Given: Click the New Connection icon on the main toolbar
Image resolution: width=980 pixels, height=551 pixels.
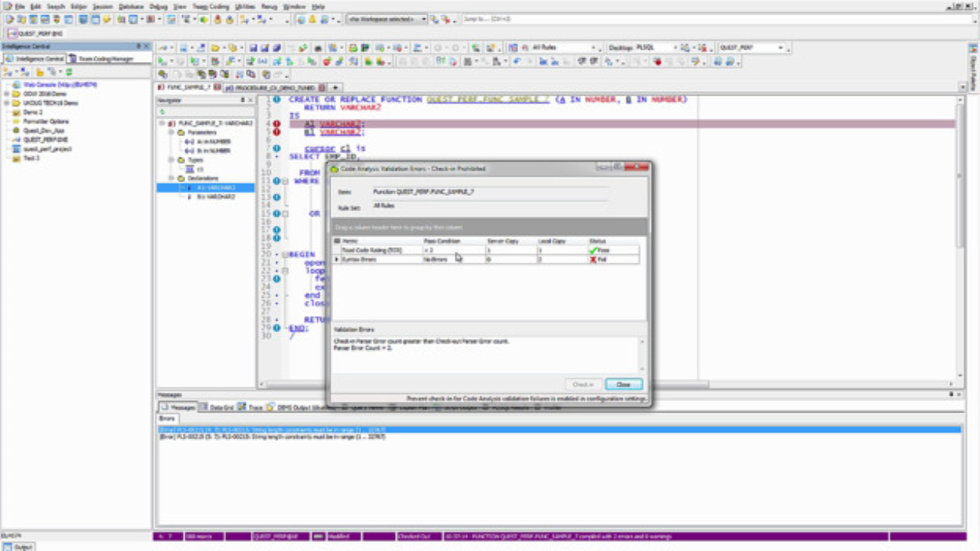Looking at the screenshot, I should tap(9, 19).
